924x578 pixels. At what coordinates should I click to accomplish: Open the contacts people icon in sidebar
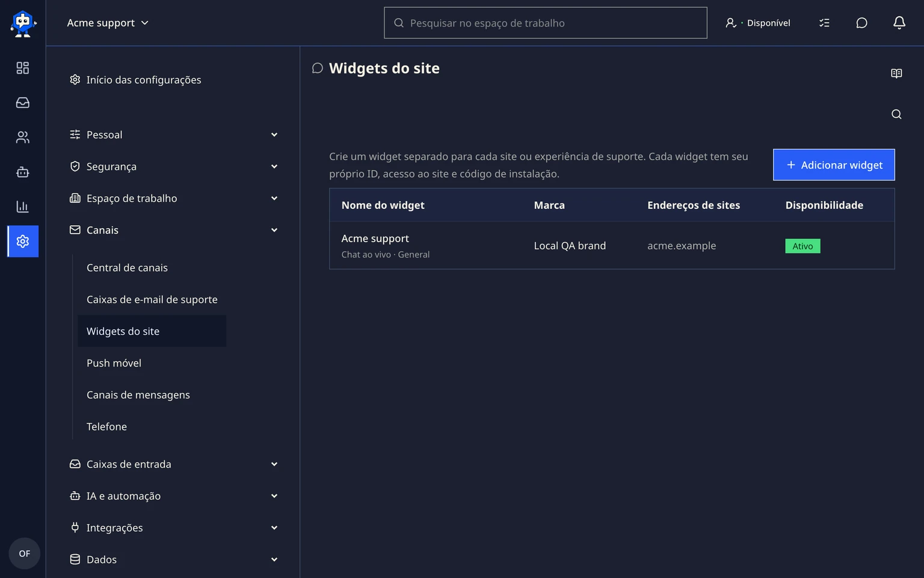tap(23, 137)
